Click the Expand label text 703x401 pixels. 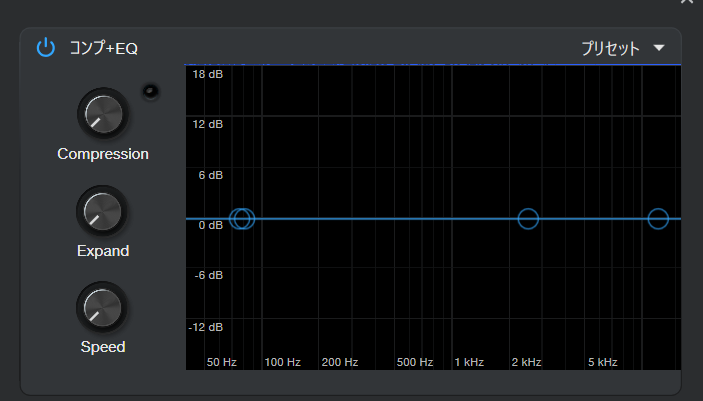(103, 250)
